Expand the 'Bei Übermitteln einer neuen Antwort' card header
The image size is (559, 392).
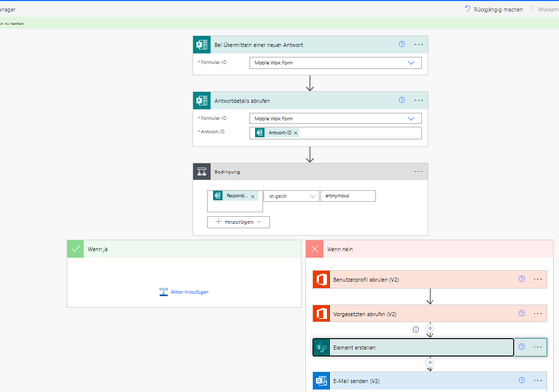coord(310,45)
